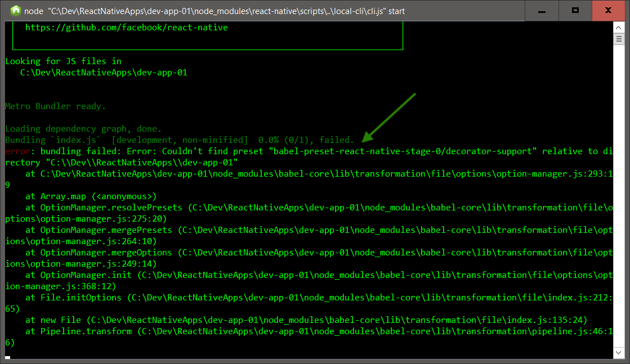Click the C:\Dev\ReactNativeApps\dev-app-01 path under Looking for JS
The height and width of the screenshot is (364, 630).
point(104,73)
